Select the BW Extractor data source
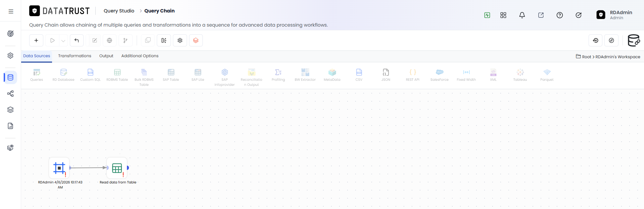This screenshot has width=644, height=209. [305, 75]
